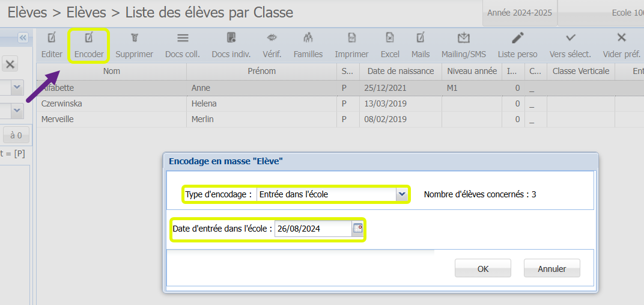Open the Liste perso pencil icon
644x305 pixels.
point(517,39)
